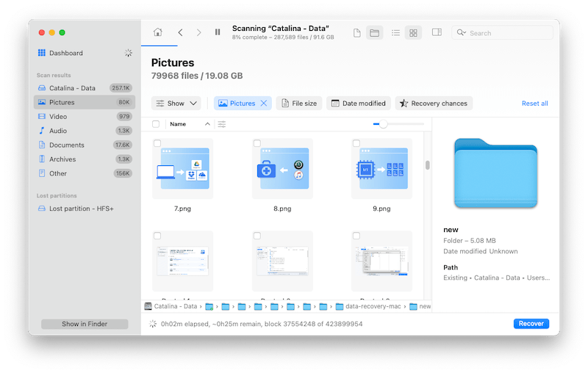Check the checkbox on 7.png thumbnail

[157, 144]
